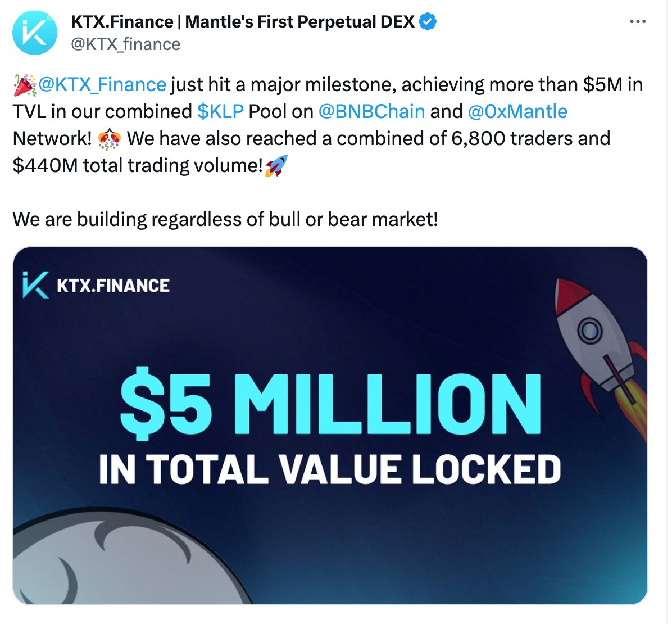Click the KTX.FINANCE wordmark in the banner
This screenshot has width=672, height=624.
tap(112, 284)
